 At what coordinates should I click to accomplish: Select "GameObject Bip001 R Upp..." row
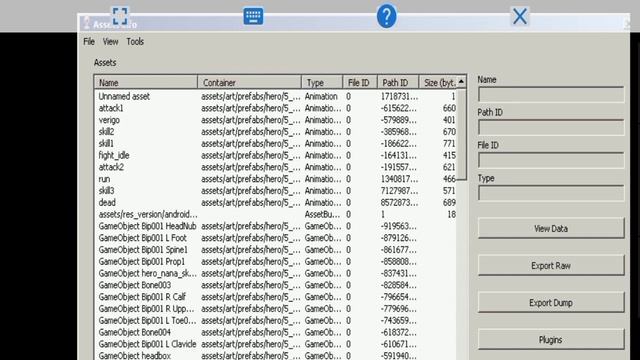pyautogui.click(x=276, y=309)
